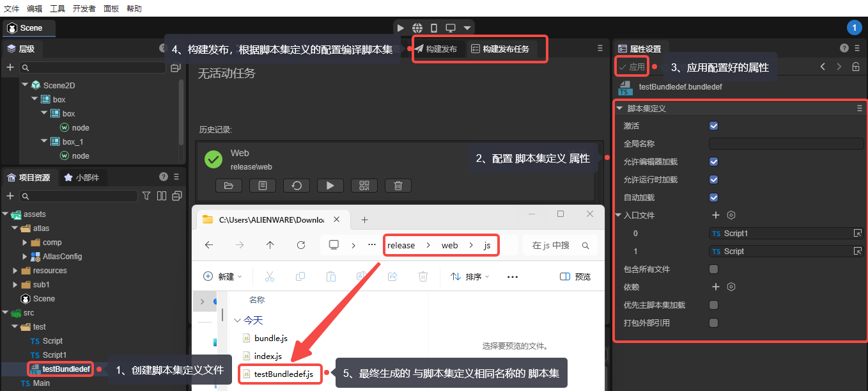
Task: Click the QR code icon for Web build
Action: [x=364, y=186]
